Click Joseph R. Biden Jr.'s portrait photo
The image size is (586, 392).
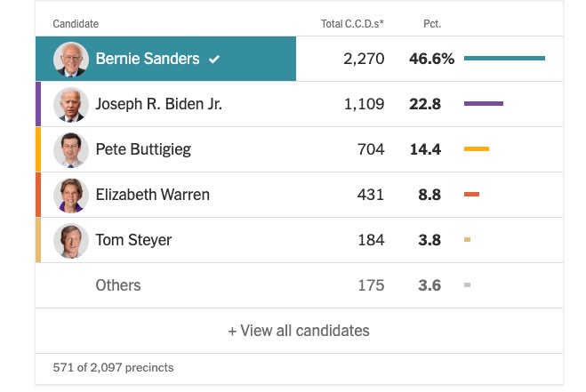[x=70, y=104]
